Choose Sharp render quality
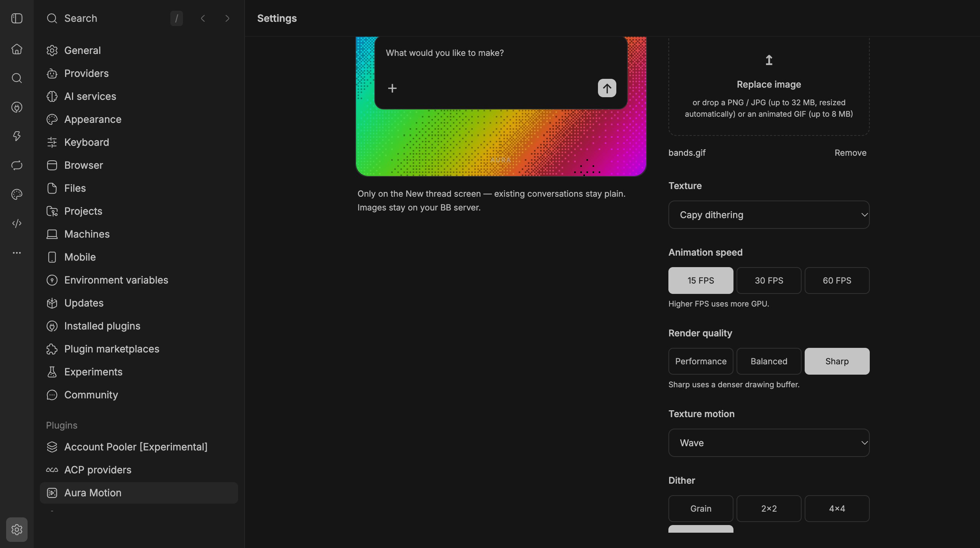This screenshot has height=548, width=980. point(837,361)
